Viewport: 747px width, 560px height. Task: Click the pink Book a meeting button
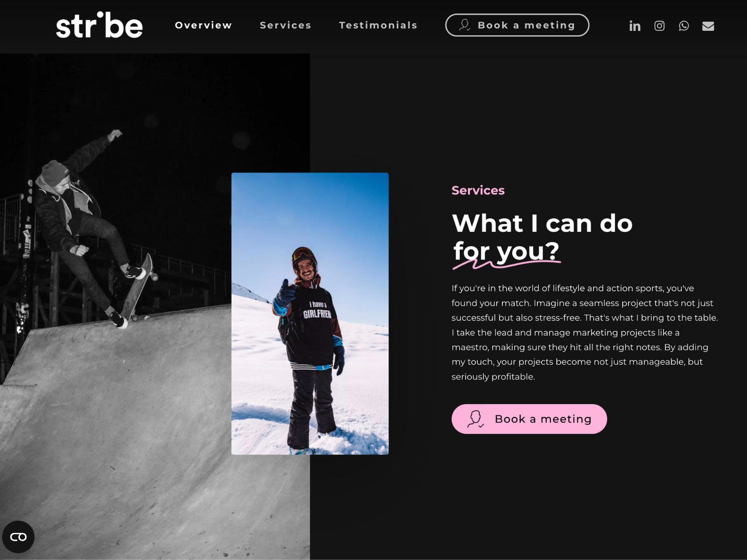[x=529, y=419]
